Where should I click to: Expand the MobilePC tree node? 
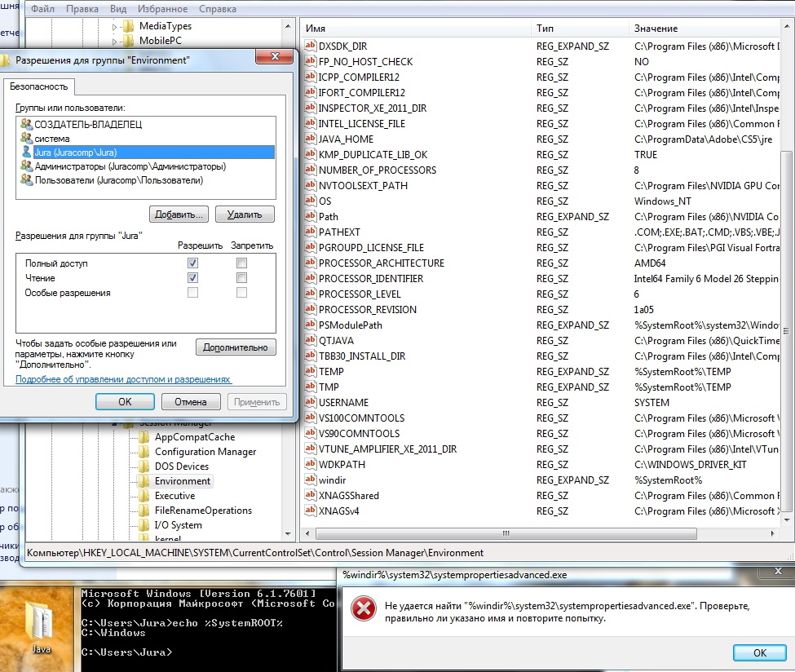coord(115,41)
